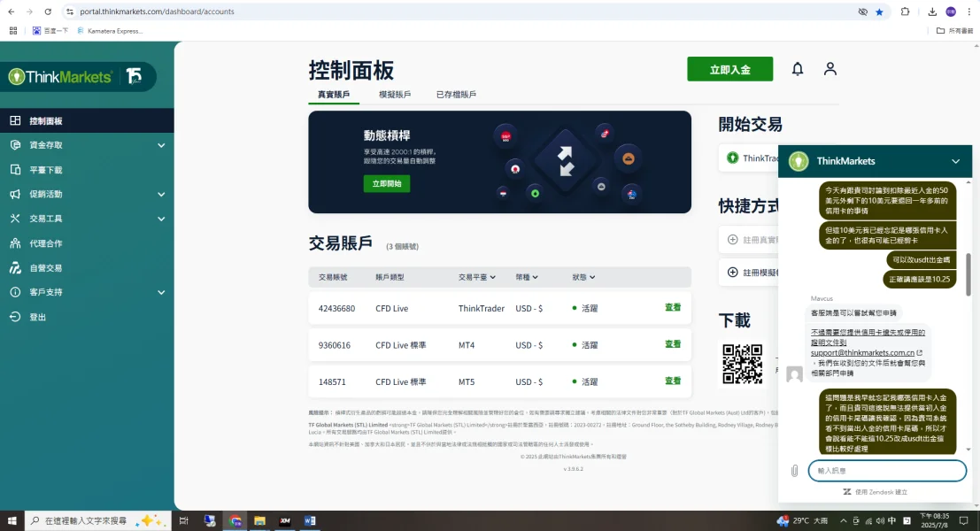
Task: Expand the 交易工具 chevron
Action: 161,219
